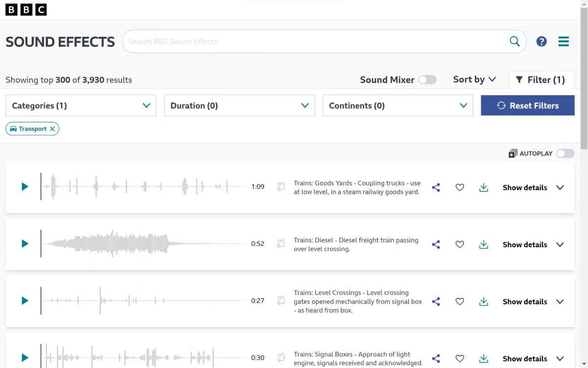Open the help question mark icon
The width and height of the screenshot is (588, 368).
click(x=541, y=42)
